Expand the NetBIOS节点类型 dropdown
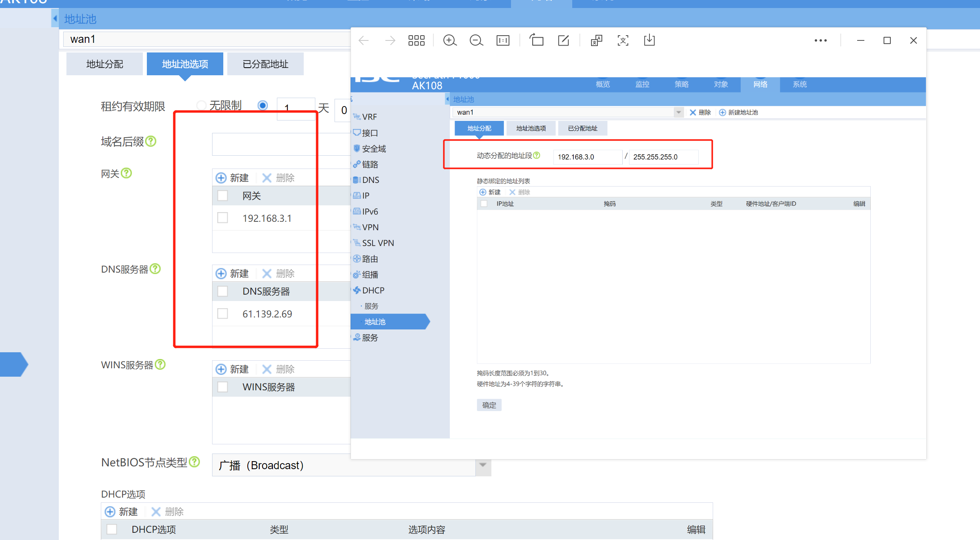This screenshot has width=980, height=540. tap(483, 465)
